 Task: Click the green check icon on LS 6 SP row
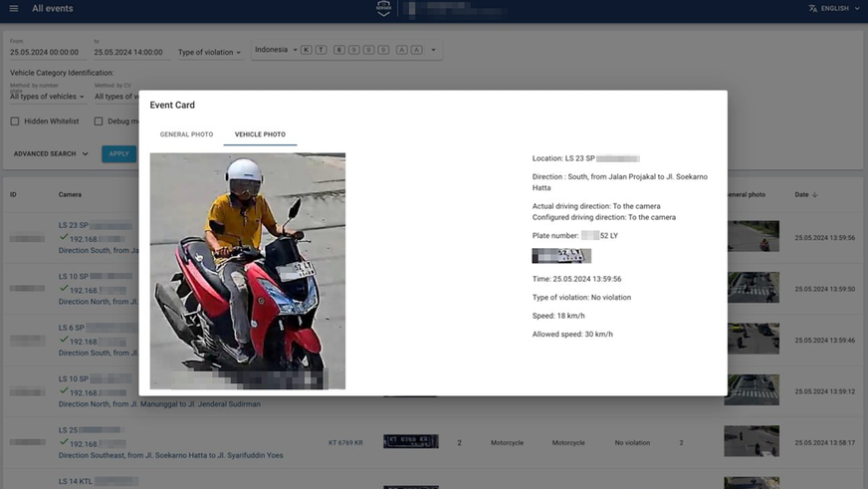coord(64,340)
